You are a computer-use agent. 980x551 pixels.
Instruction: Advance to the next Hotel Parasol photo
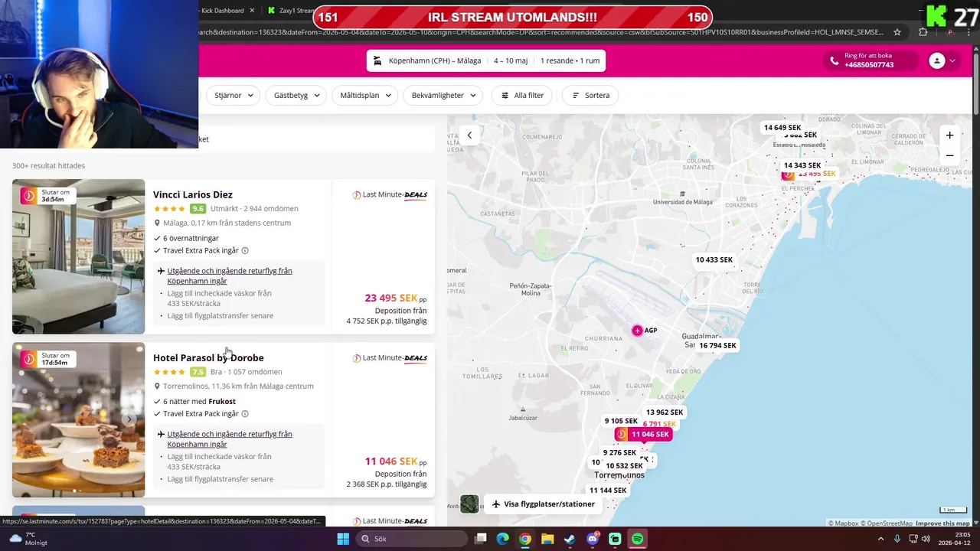[x=129, y=419]
